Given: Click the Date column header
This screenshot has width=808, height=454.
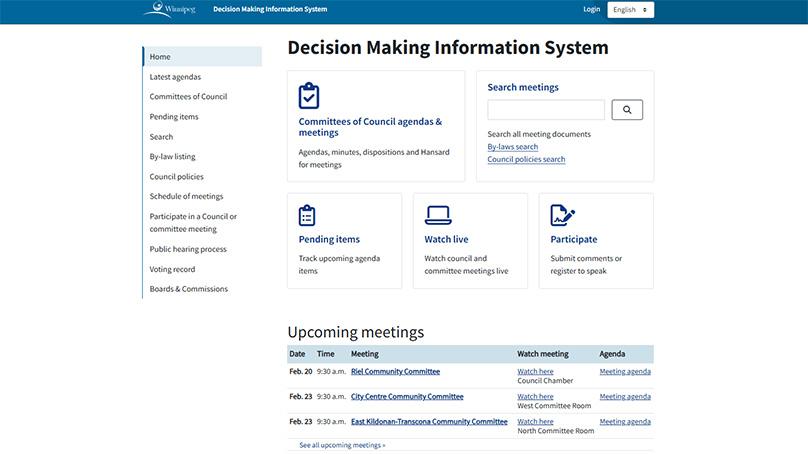Looking at the screenshot, I should tap(297, 354).
